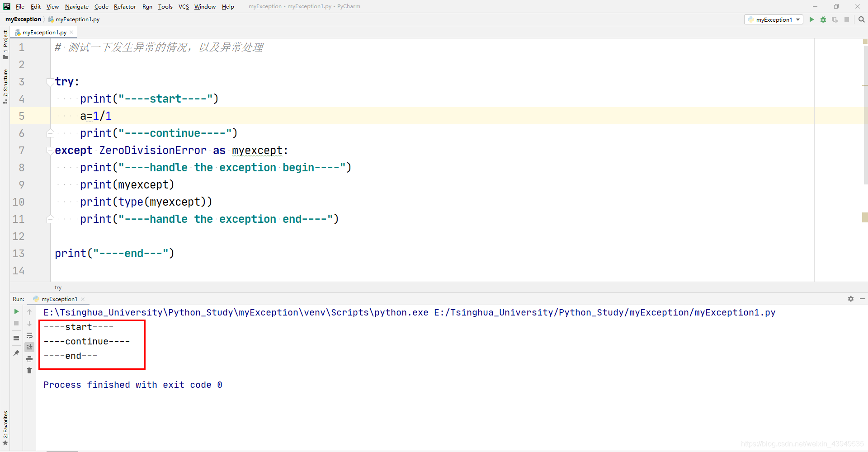Click the yellow warning stripe marker near line 11

point(865,217)
